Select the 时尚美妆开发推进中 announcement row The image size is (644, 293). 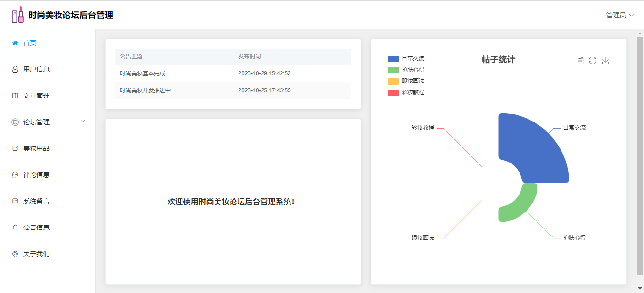(x=233, y=90)
